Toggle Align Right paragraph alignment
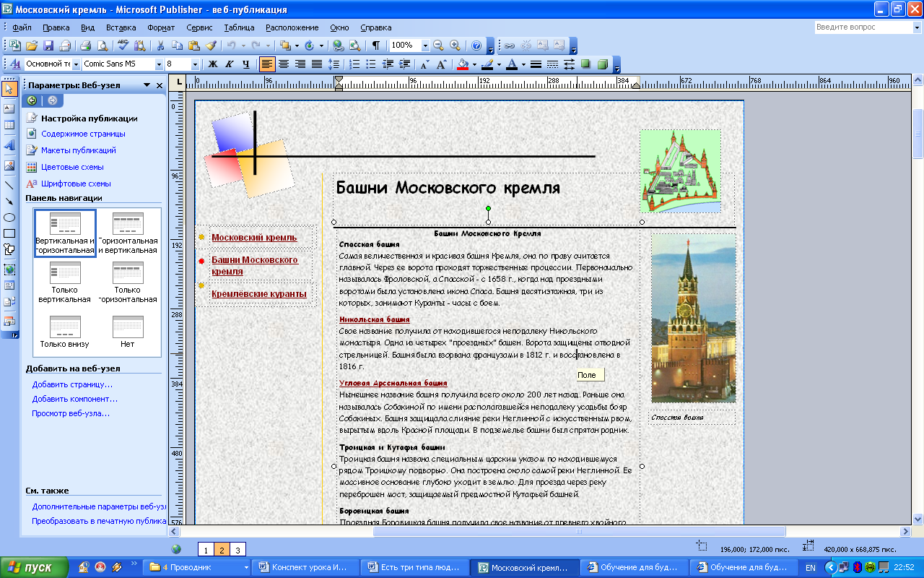This screenshot has width=924, height=578. coord(300,64)
